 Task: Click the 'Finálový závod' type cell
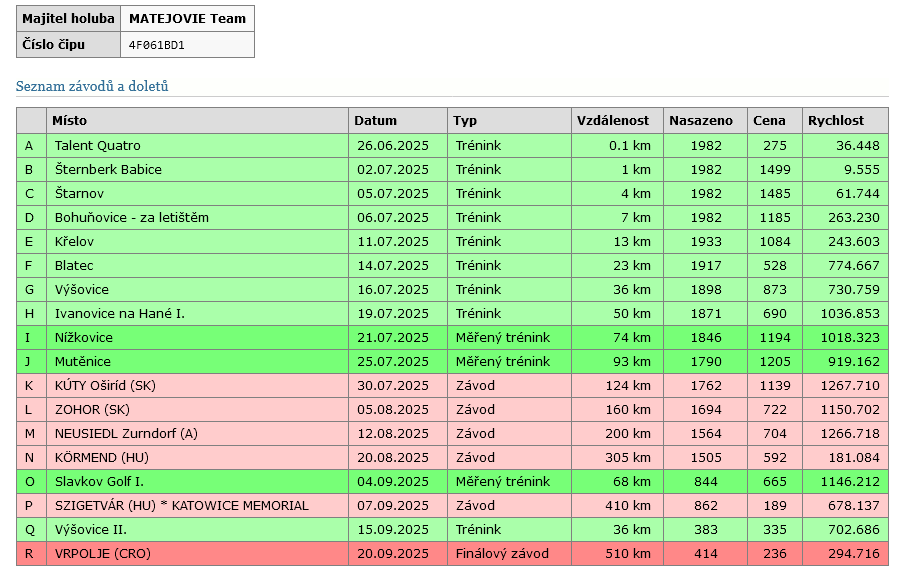[x=502, y=554]
